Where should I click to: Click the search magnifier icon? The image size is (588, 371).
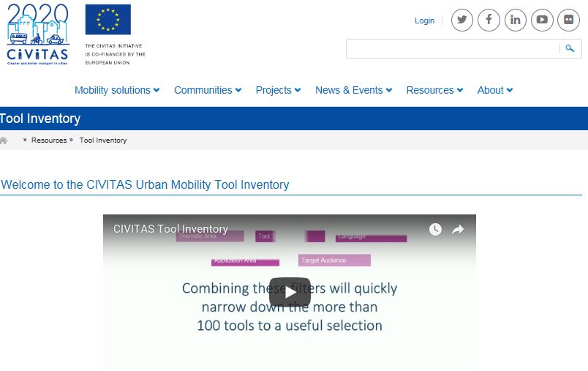[570, 48]
